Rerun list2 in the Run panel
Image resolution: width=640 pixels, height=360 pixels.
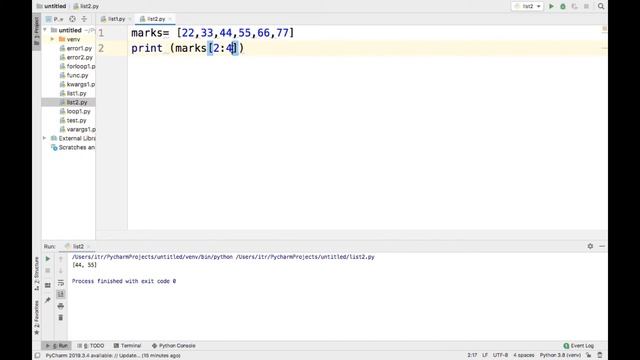coord(48,259)
